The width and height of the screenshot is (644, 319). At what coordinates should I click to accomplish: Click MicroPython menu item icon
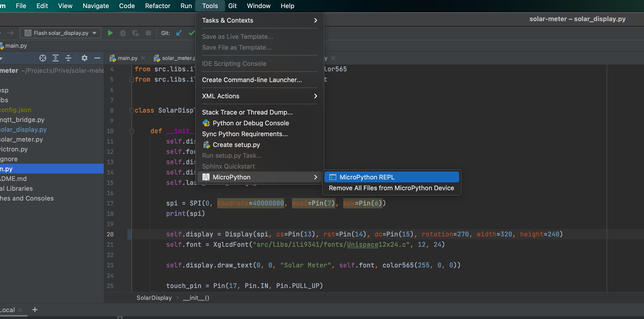tap(206, 177)
